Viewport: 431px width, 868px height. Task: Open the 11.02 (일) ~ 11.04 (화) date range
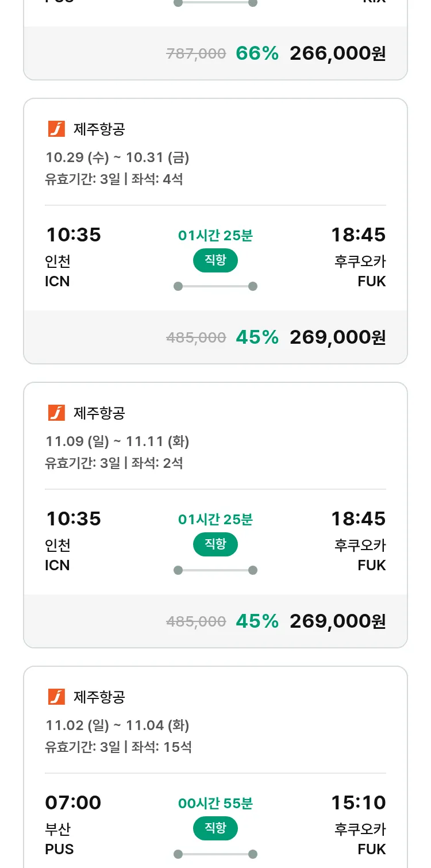click(x=117, y=725)
